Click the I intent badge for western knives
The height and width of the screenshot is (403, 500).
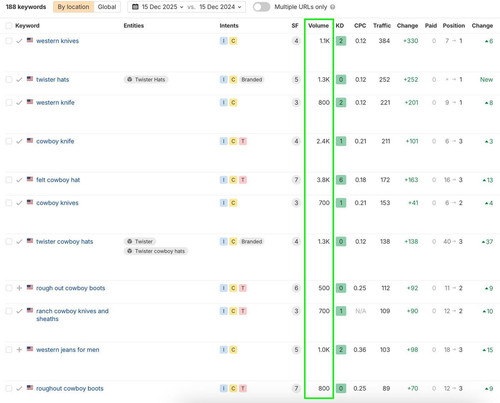[x=224, y=41]
